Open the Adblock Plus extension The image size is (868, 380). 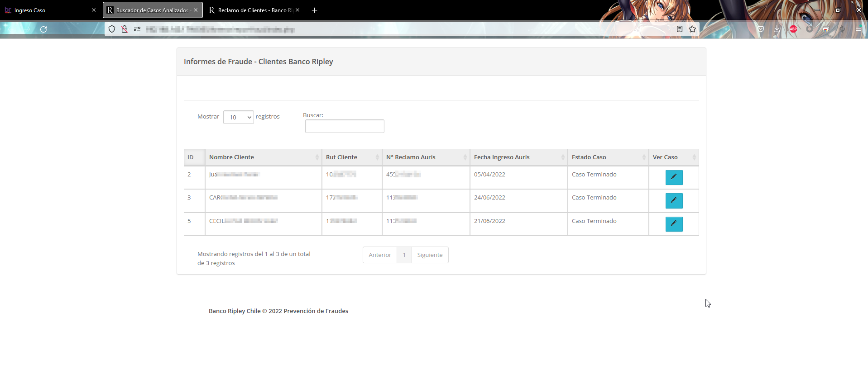793,29
